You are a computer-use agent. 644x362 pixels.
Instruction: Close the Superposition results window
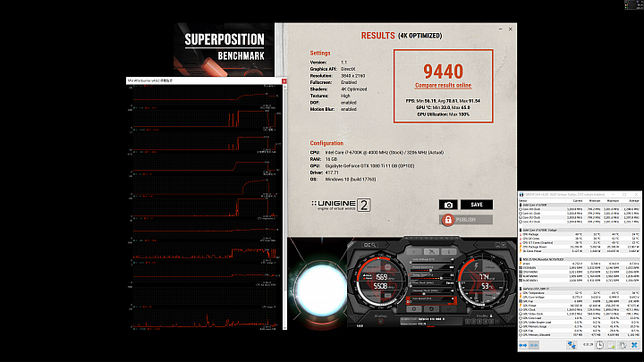tap(510, 29)
